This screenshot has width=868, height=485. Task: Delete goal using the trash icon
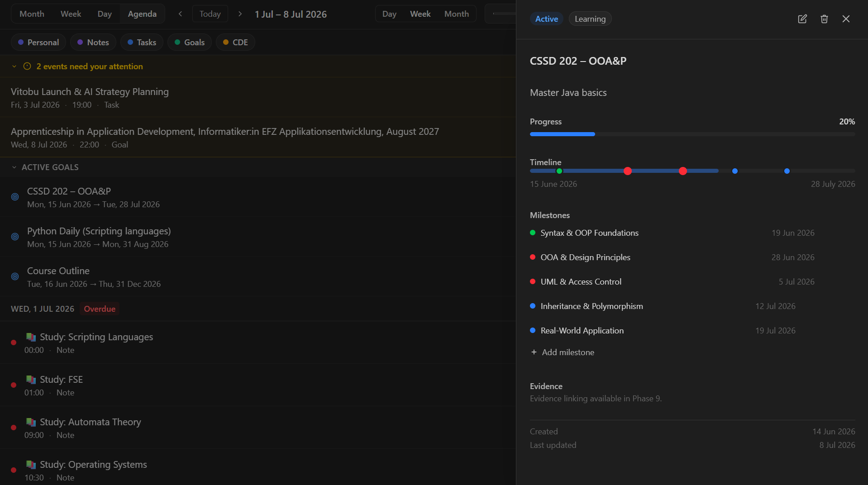pyautogui.click(x=824, y=19)
